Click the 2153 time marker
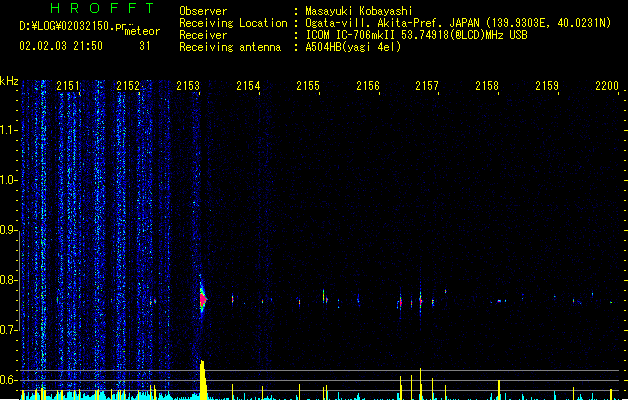Image resolution: width=629 pixels, height=400 pixels. 188,86
